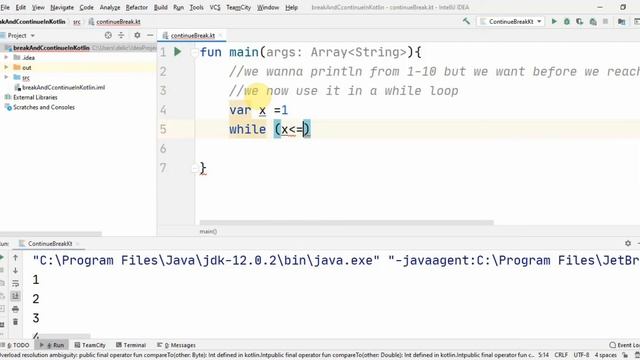Open the Help menu

coord(291,7)
